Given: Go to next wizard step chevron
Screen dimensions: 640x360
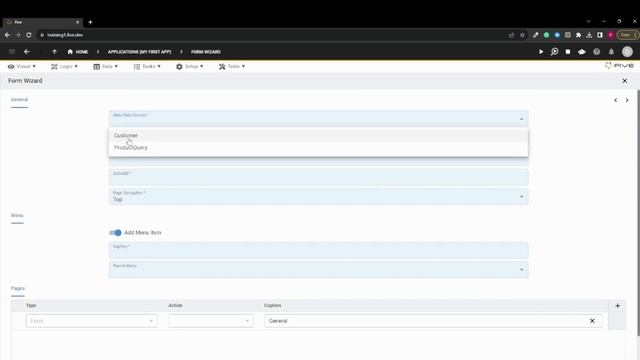Looking at the screenshot, I should pos(627,100).
